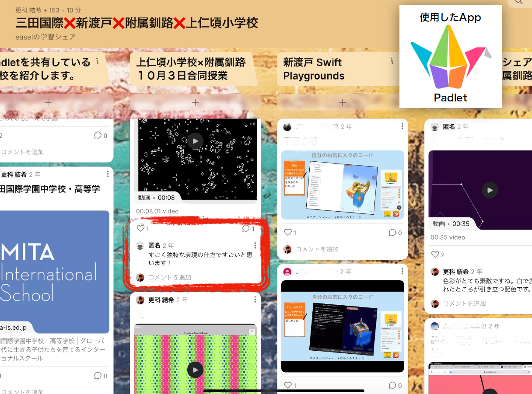Like the post with the 00:35 video

[435, 255]
